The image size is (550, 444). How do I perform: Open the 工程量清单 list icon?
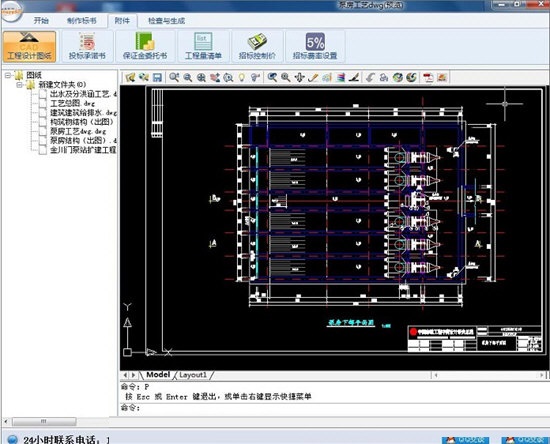pos(203,46)
